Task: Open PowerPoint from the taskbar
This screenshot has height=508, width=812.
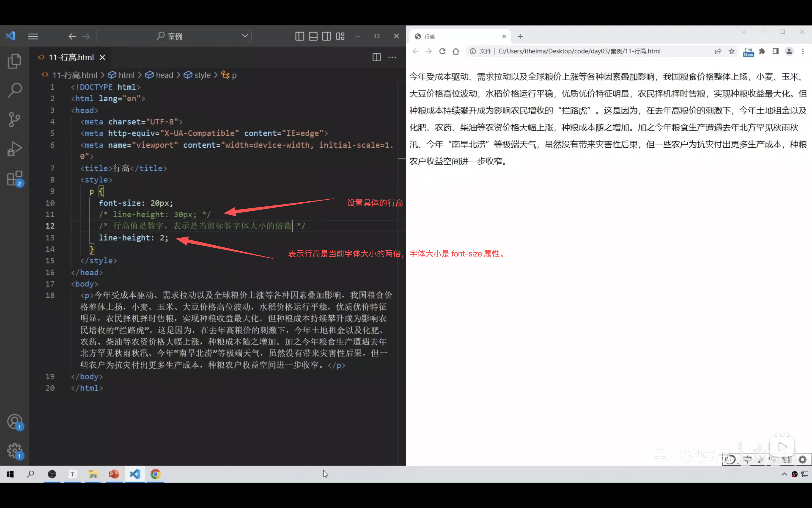Action: 114,474
